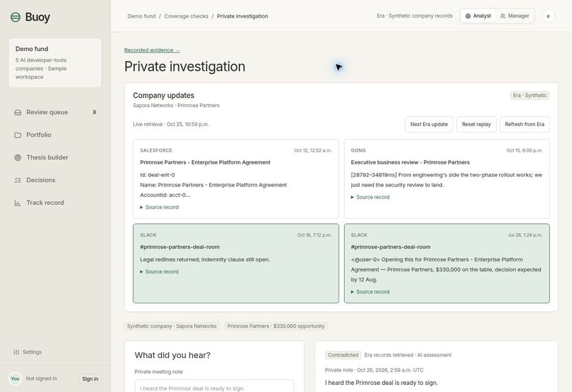
Task: Click the Sign in button
Action: pos(90,379)
